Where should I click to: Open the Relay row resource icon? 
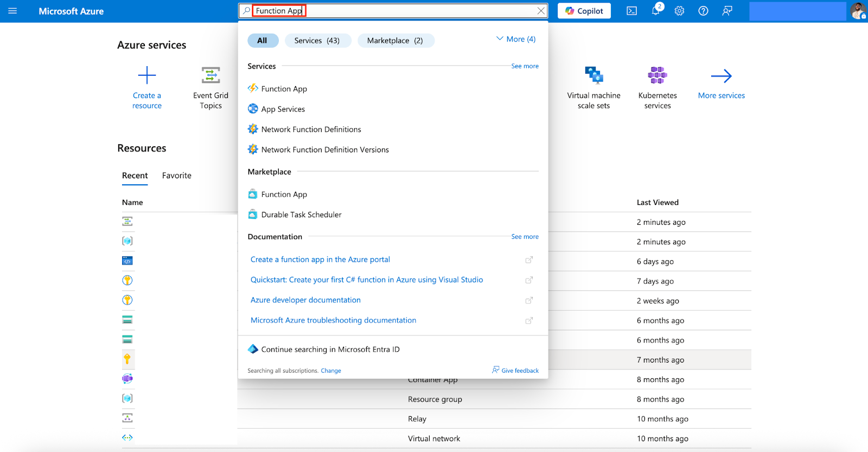(x=127, y=418)
